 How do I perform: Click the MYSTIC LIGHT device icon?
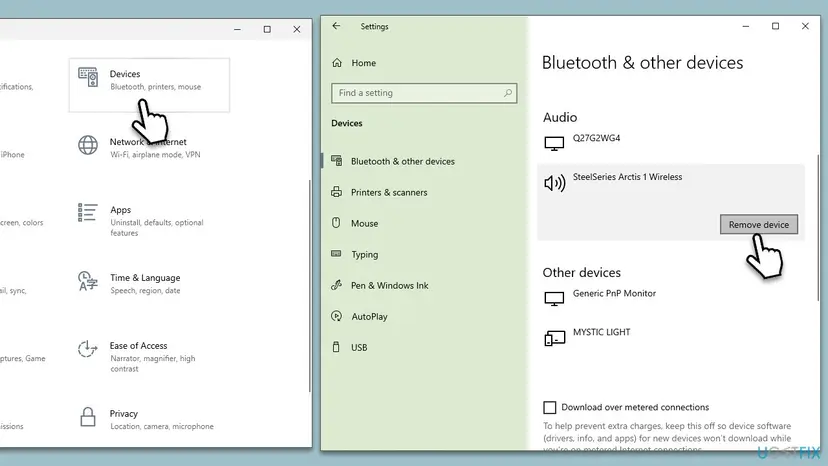(x=554, y=338)
